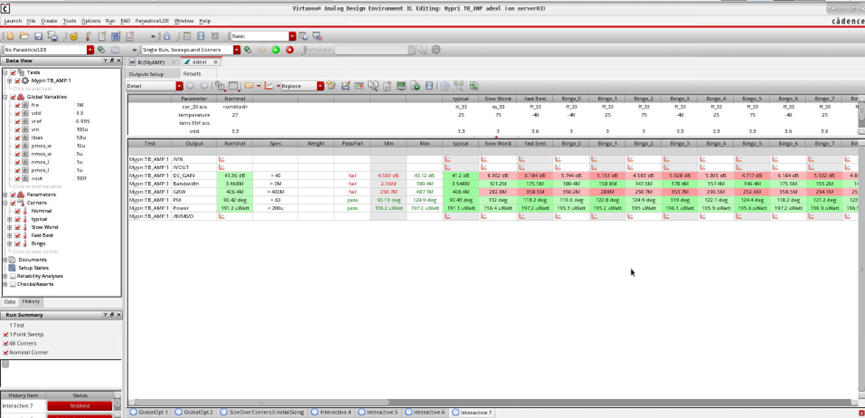
Task: Click the blue database icon in results toolbar
Action: 429,86
